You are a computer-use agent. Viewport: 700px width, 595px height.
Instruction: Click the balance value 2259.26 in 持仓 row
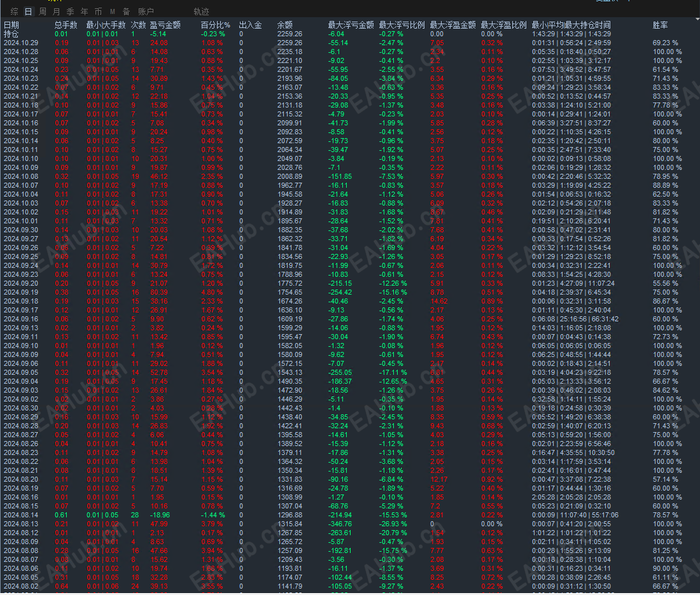pyautogui.click(x=290, y=34)
